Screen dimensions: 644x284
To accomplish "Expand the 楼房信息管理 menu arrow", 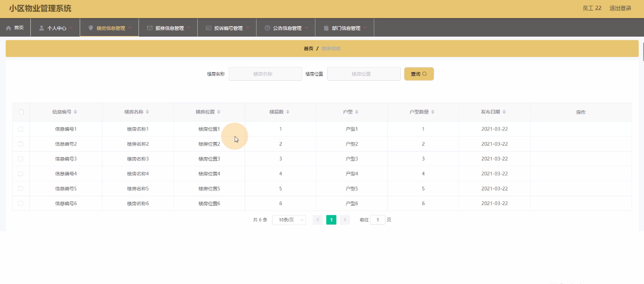I will 130,28.
